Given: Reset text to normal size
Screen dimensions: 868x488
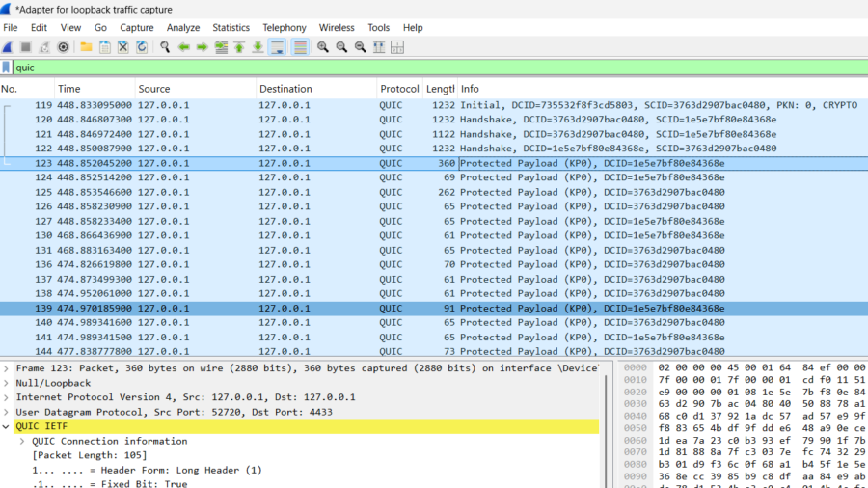Looking at the screenshot, I should 361,47.
